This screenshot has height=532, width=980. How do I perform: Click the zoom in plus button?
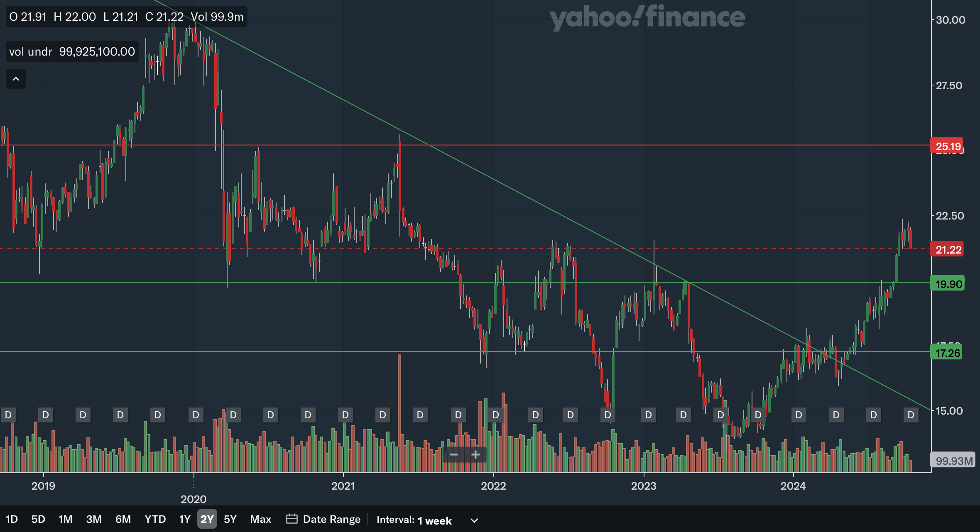[x=475, y=455]
